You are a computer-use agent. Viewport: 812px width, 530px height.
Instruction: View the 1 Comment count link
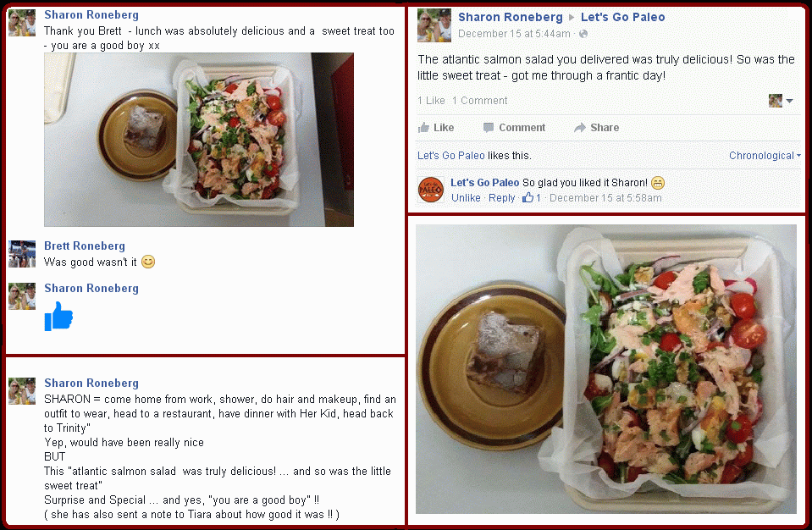point(479,101)
